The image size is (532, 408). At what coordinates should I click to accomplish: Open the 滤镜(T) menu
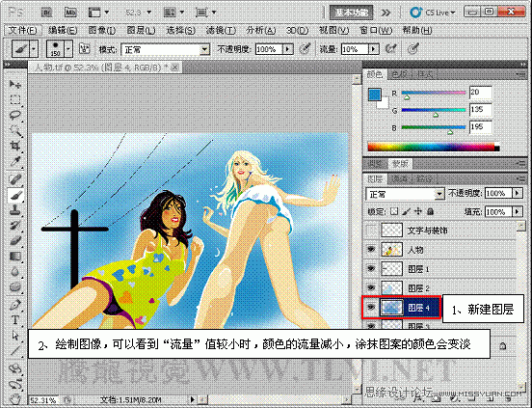tap(221, 31)
